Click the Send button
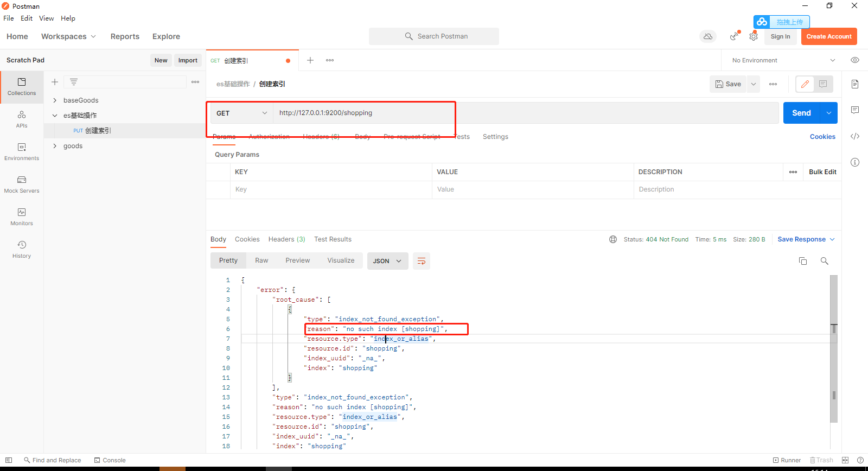 point(801,113)
